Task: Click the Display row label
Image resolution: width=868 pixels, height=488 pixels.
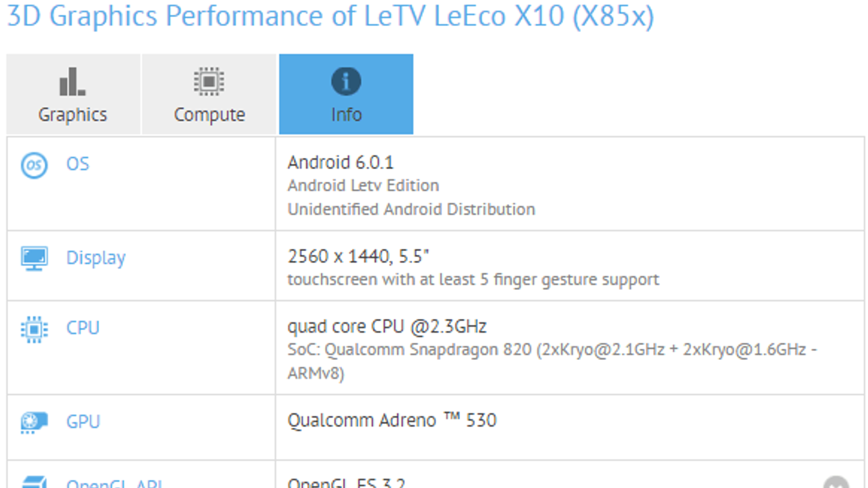Action: tap(95, 258)
